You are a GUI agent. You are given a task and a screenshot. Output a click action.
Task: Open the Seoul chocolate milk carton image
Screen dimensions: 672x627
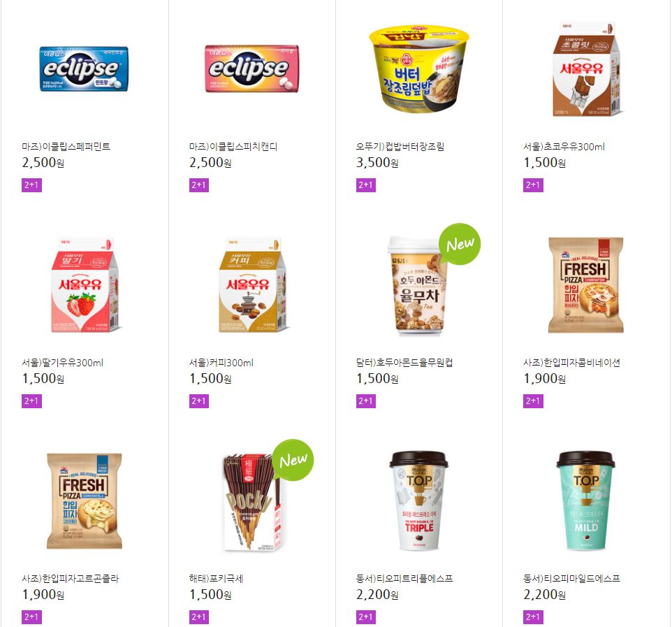586,69
